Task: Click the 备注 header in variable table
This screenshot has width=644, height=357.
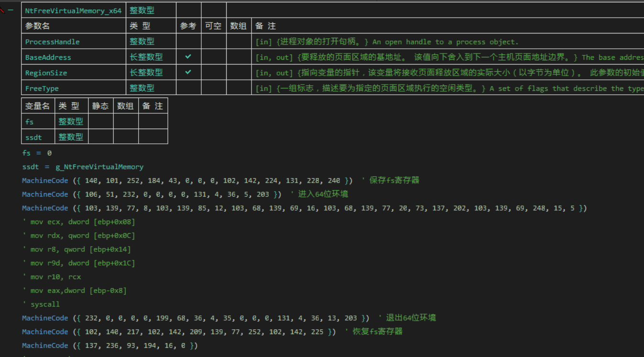Action: coord(153,106)
